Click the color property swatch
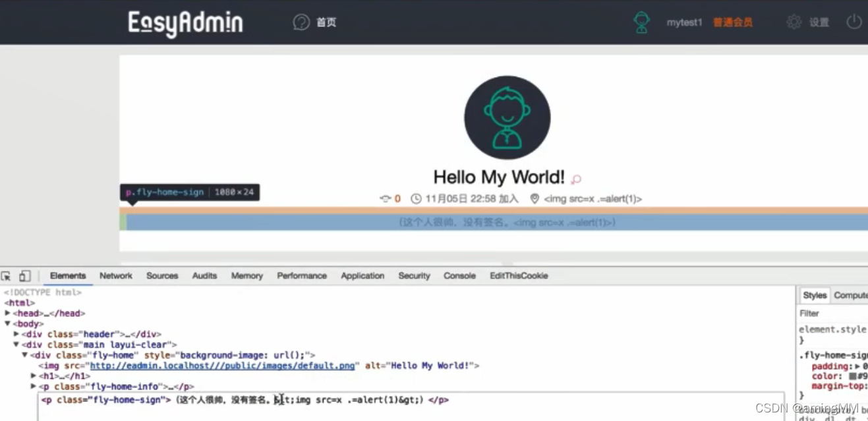 (x=853, y=376)
